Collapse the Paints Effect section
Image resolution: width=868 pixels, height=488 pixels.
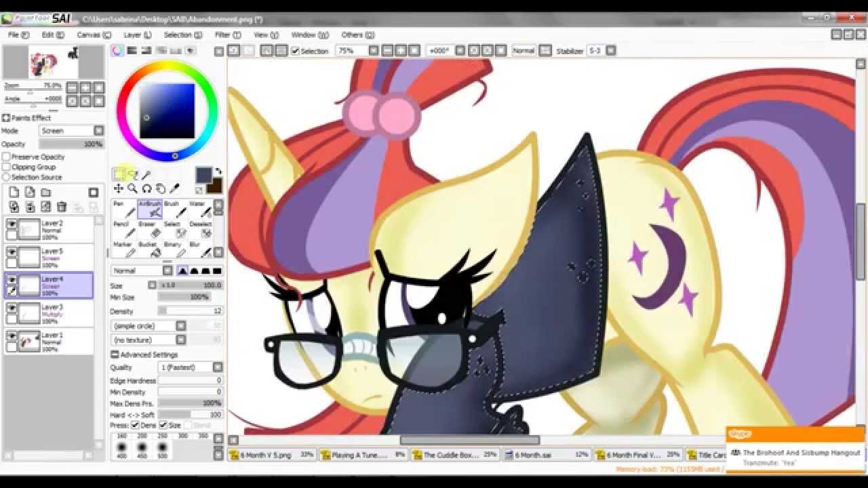click(6, 118)
